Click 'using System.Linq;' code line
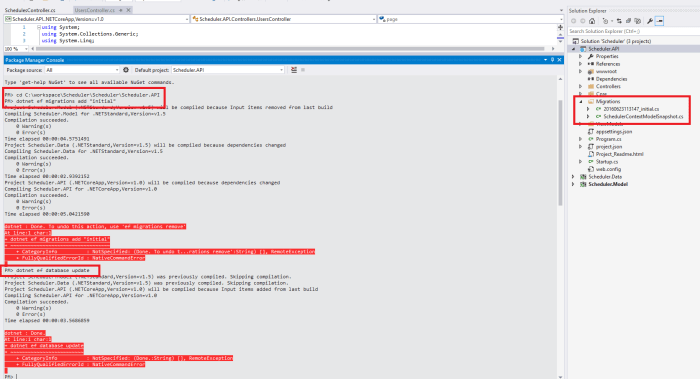 pyautogui.click(x=68, y=41)
